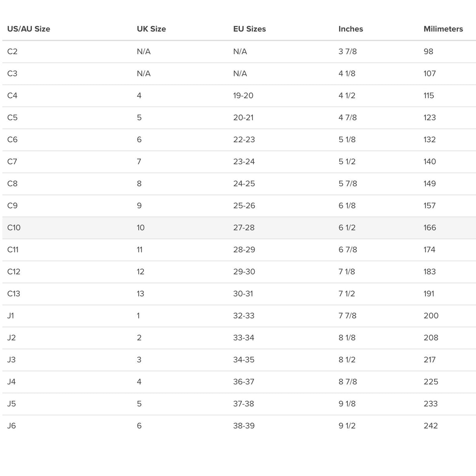The height and width of the screenshot is (476, 476).
Task: Click UK size 12 cell
Action: [x=140, y=272]
